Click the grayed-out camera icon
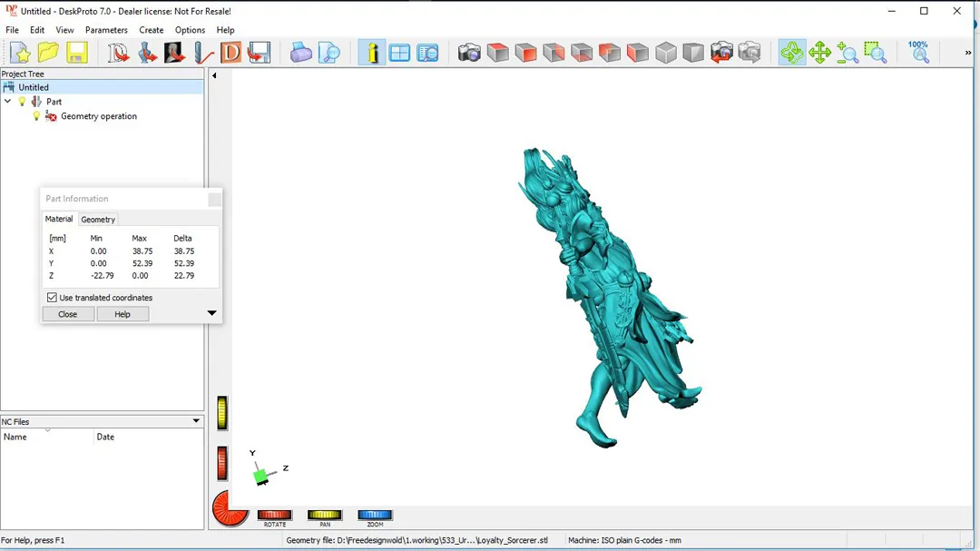Viewport: 980px width, 551px height. (x=750, y=53)
